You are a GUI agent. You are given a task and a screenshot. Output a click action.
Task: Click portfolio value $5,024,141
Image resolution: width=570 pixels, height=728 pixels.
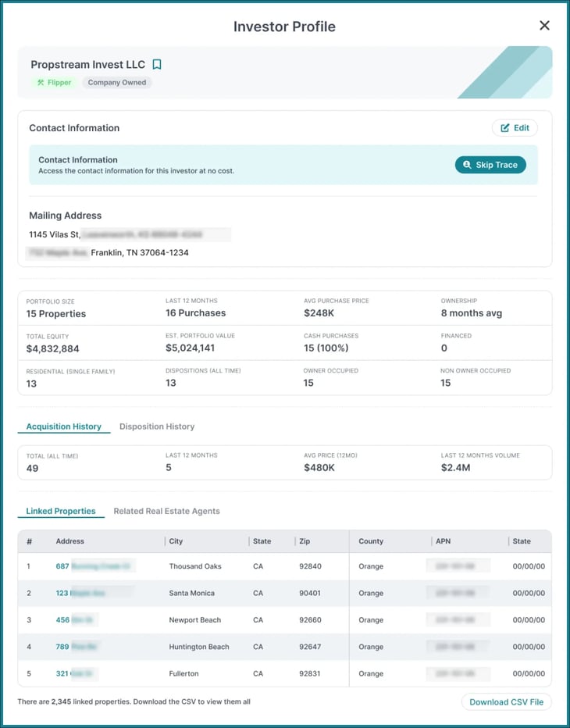click(x=191, y=348)
